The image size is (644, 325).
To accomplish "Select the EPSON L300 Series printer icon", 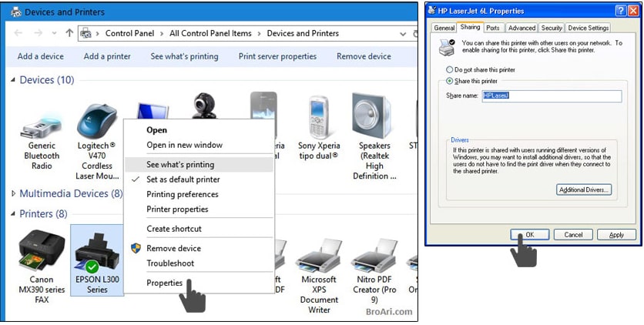I will coord(96,250).
